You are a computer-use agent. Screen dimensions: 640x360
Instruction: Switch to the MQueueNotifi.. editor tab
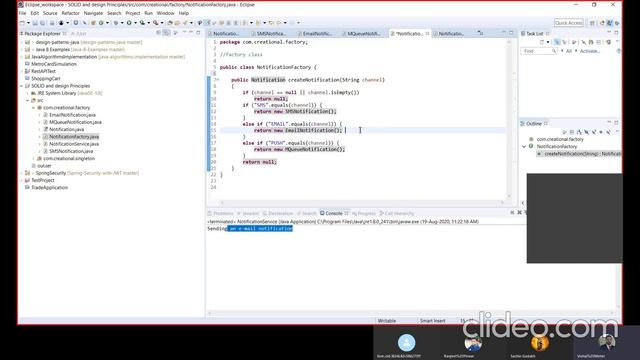363,34
